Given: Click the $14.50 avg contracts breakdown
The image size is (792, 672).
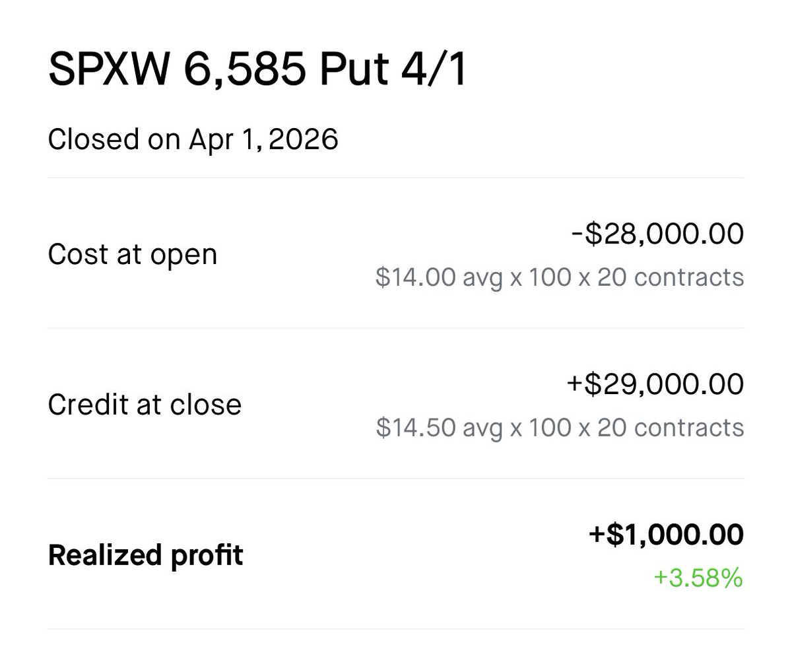Looking at the screenshot, I should [560, 428].
